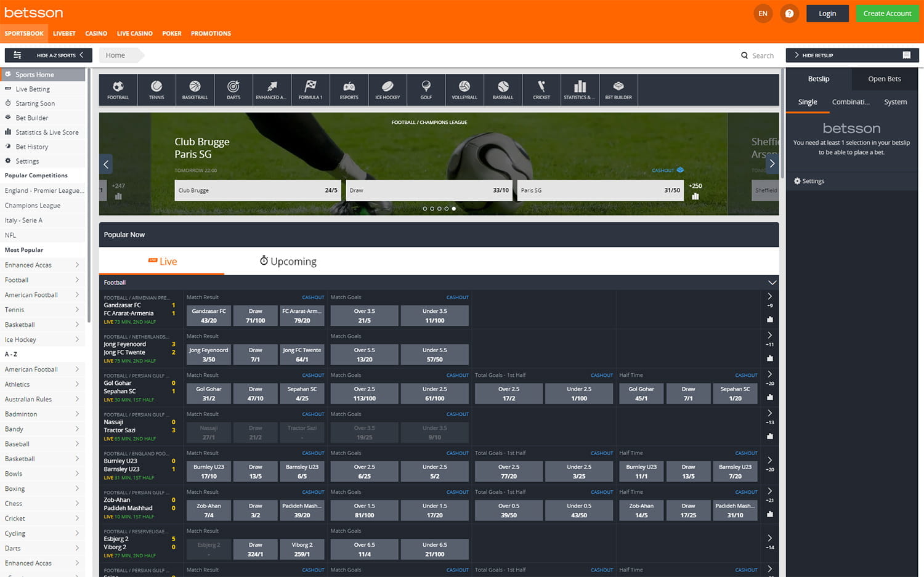Image resolution: width=924 pixels, height=577 pixels.
Task: Click the Login button
Action: [x=827, y=14]
